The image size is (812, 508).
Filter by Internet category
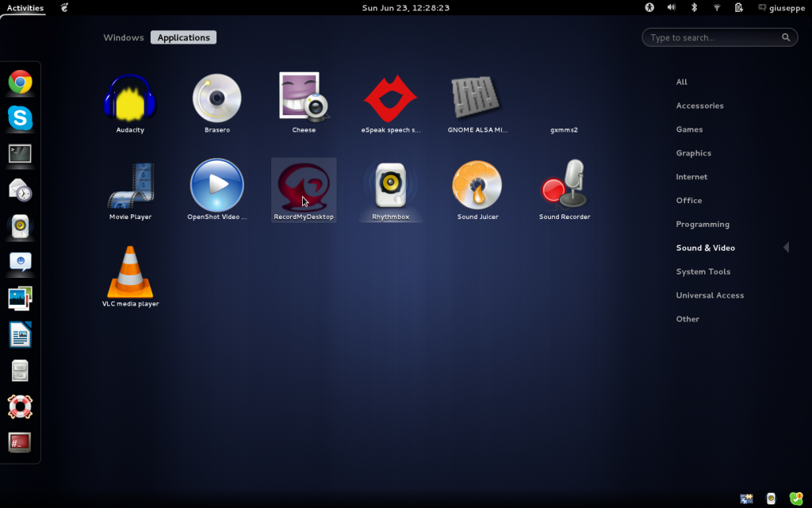click(691, 177)
